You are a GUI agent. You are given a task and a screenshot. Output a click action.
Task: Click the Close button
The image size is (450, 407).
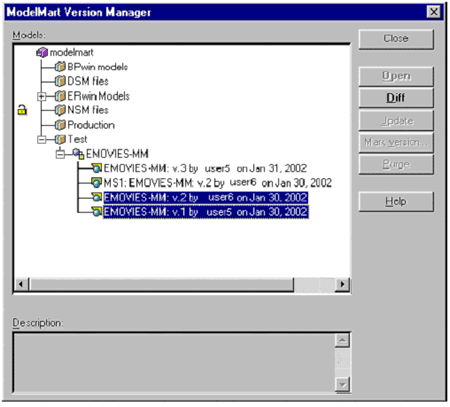click(396, 39)
